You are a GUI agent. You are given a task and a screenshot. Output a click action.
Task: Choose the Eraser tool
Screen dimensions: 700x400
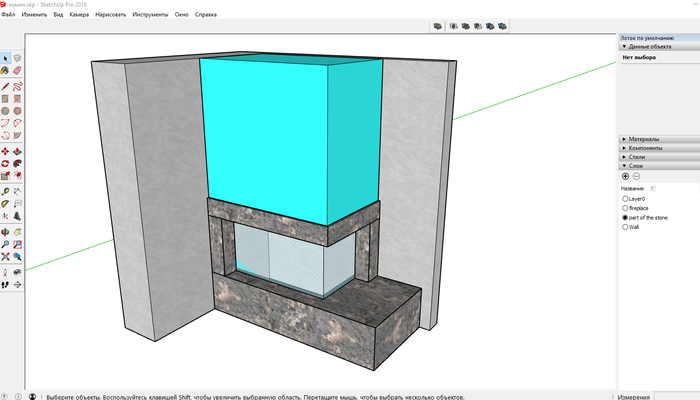point(18,71)
